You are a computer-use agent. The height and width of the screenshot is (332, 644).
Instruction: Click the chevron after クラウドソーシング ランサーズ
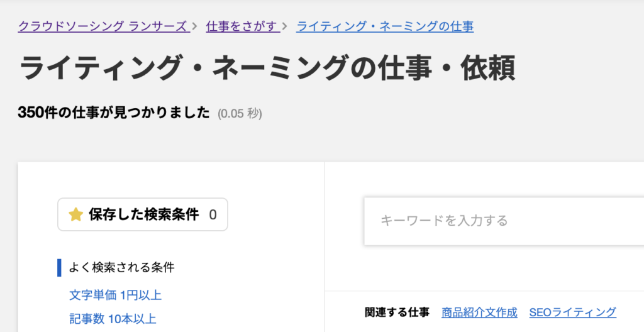click(195, 26)
